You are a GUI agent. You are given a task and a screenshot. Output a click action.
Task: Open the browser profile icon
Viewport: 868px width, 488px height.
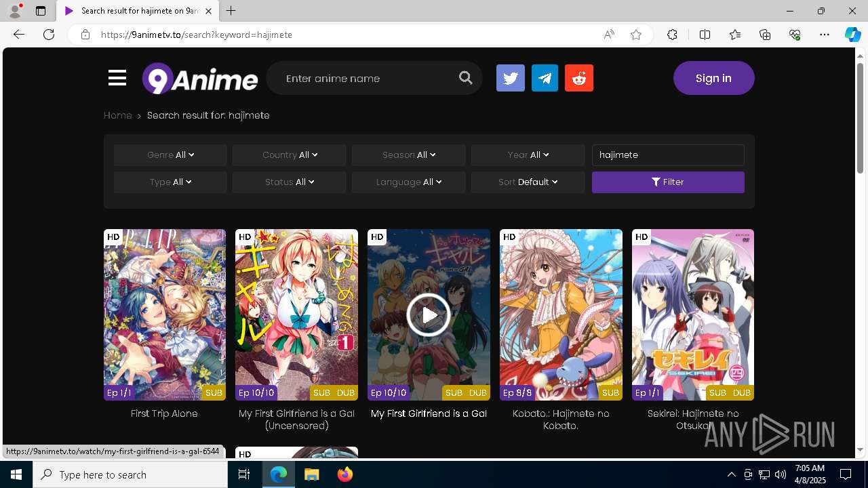click(15, 11)
